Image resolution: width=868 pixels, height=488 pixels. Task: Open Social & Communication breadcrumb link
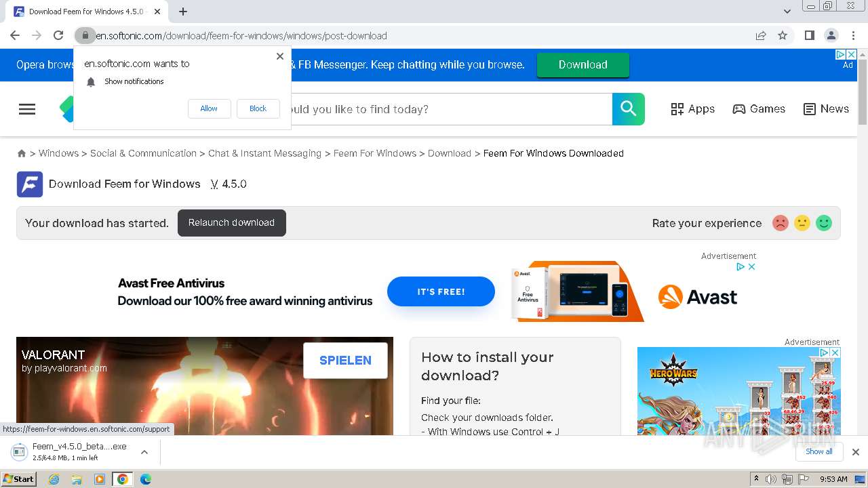(143, 153)
